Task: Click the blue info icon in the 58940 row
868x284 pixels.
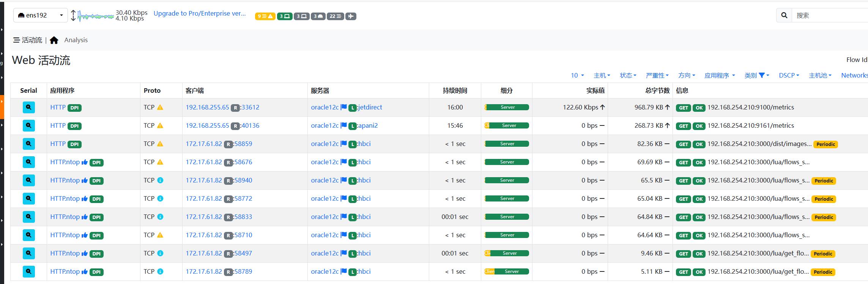Action: coord(160,180)
